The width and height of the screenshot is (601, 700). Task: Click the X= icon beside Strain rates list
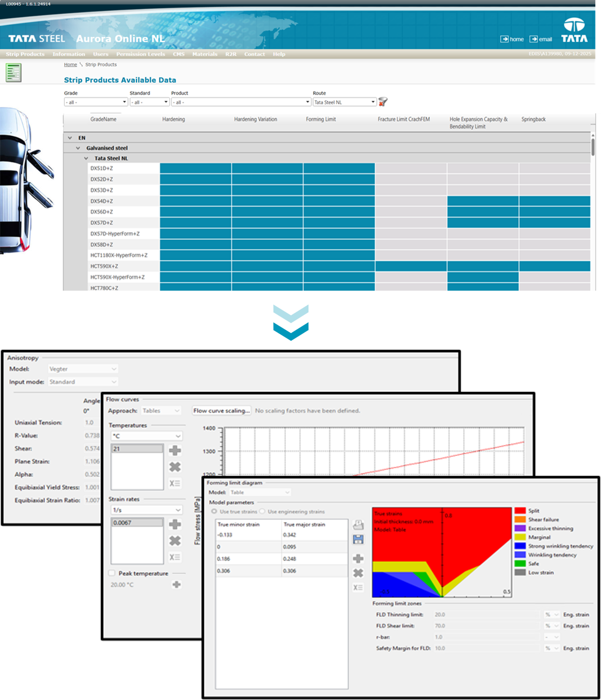(175, 557)
